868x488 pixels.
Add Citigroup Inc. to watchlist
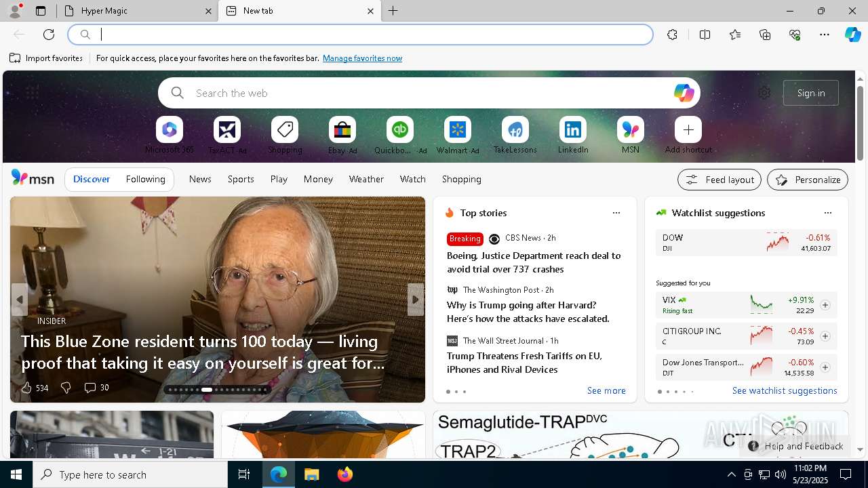pos(825,336)
